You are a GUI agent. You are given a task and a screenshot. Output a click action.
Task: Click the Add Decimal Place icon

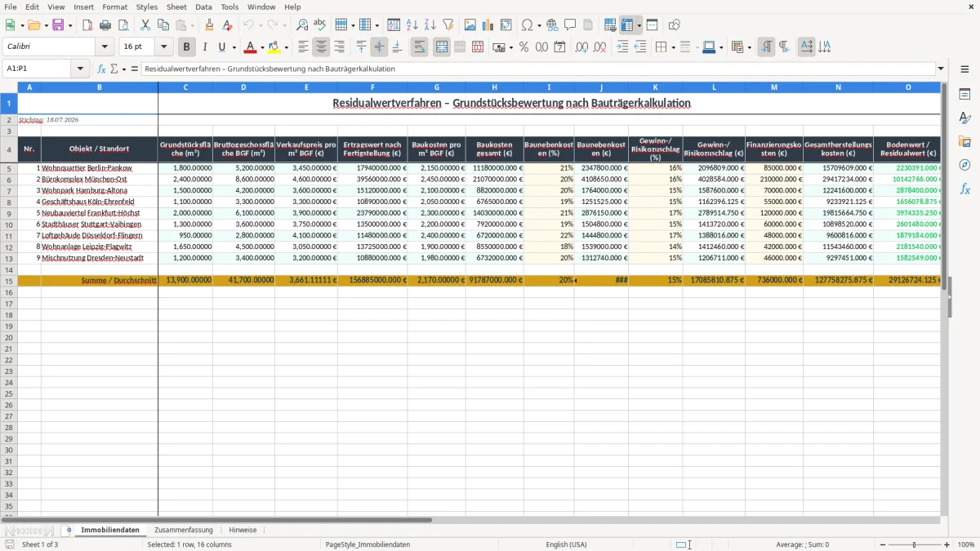pos(581,47)
